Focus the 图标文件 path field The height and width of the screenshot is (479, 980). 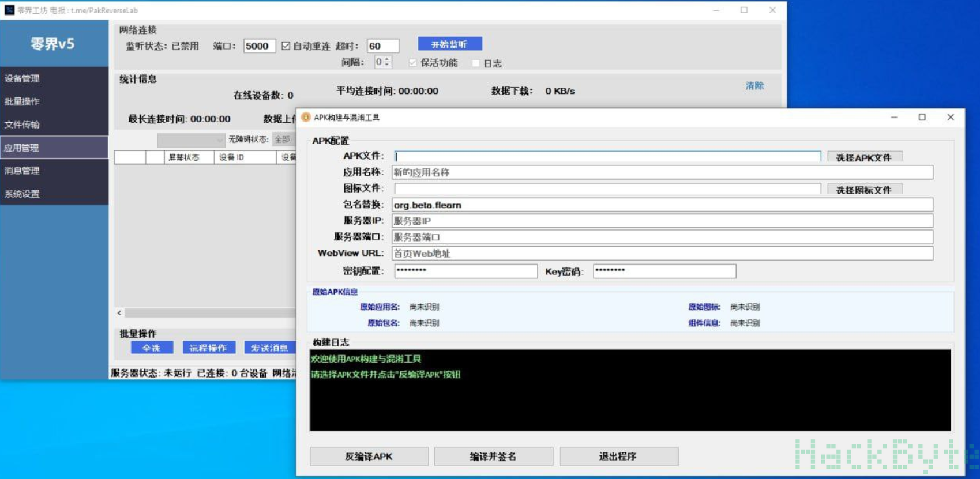607,188
